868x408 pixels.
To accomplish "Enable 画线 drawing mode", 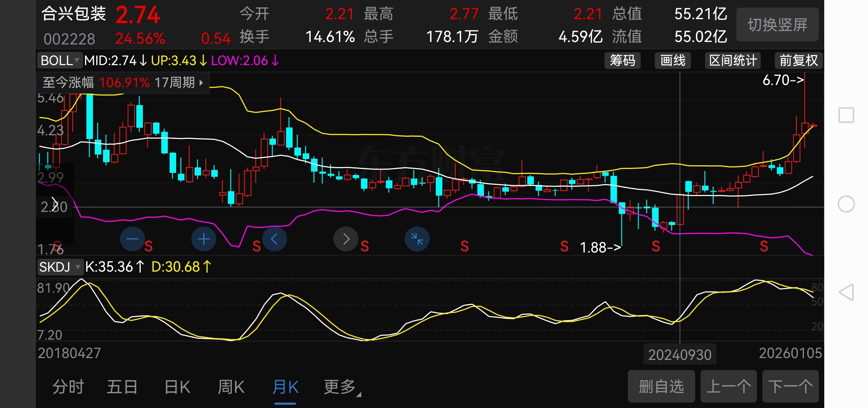I will tap(673, 60).
